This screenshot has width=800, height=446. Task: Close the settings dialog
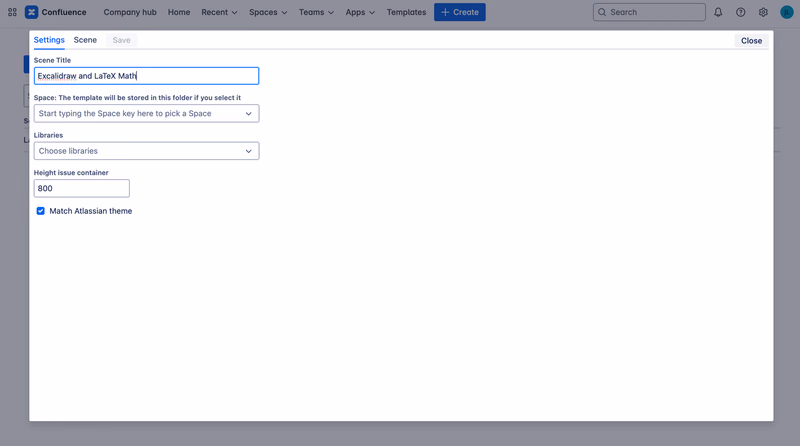(751, 41)
